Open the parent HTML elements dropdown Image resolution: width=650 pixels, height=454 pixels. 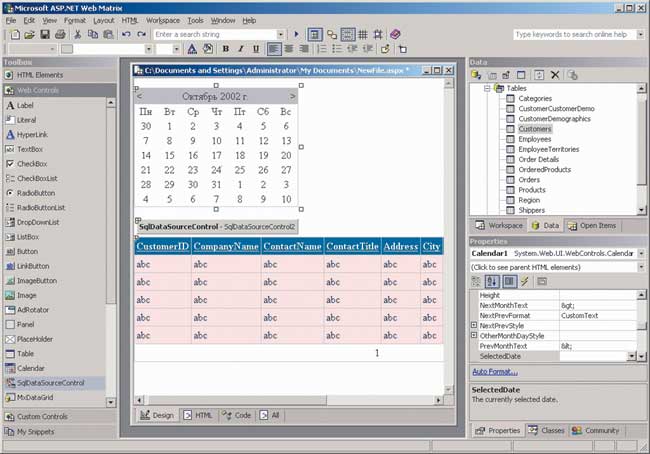coord(641,267)
